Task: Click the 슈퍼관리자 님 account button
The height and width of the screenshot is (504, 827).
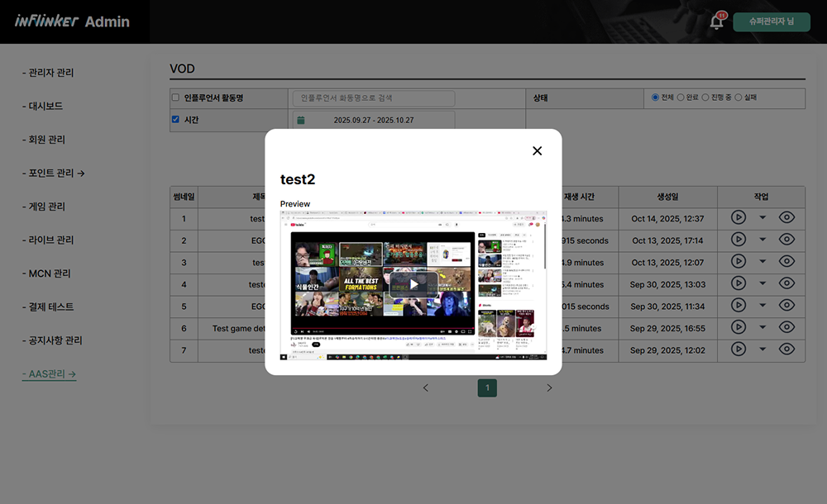Action: [771, 21]
